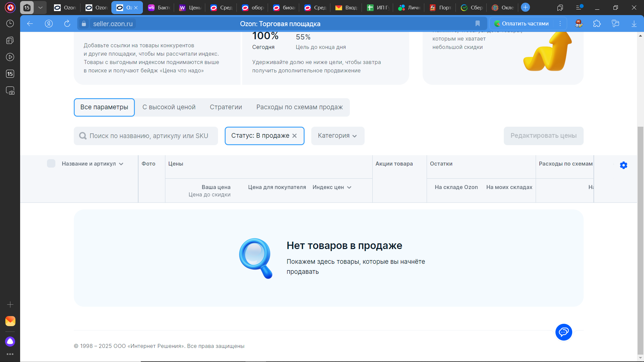The height and width of the screenshot is (362, 644).
Task: Expand the Категория dropdown
Action: tap(337, 136)
